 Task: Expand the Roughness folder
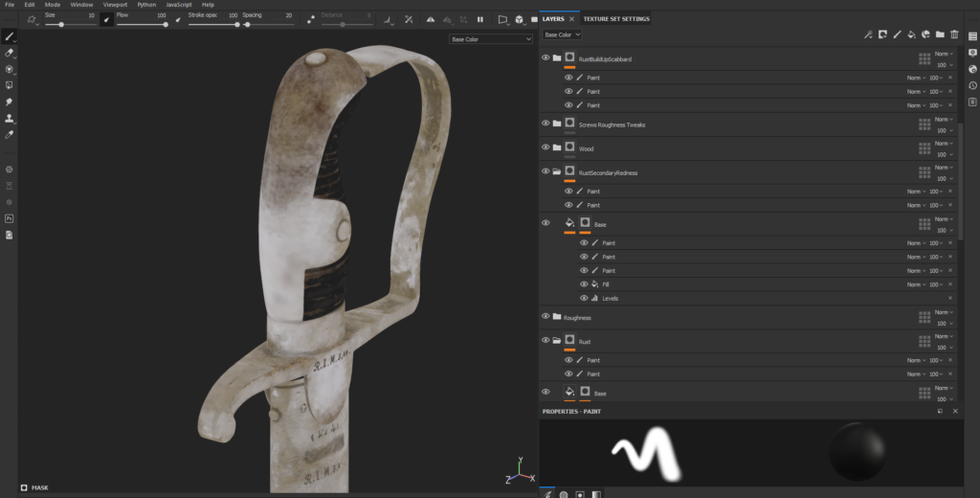pos(557,317)
